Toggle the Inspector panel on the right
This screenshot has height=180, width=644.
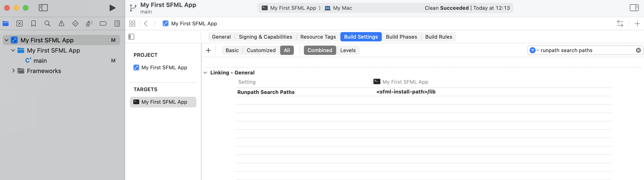[x=634, y=7]
